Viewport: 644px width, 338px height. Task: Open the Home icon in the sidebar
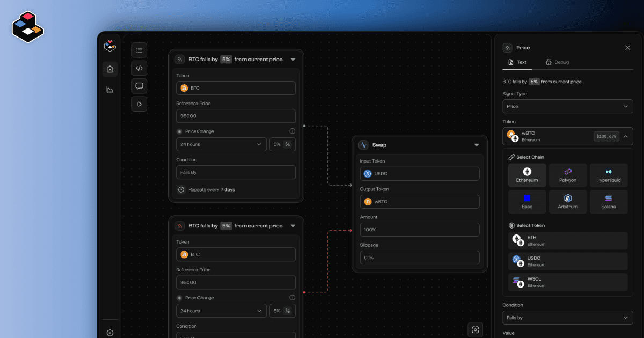pos(110,69)
